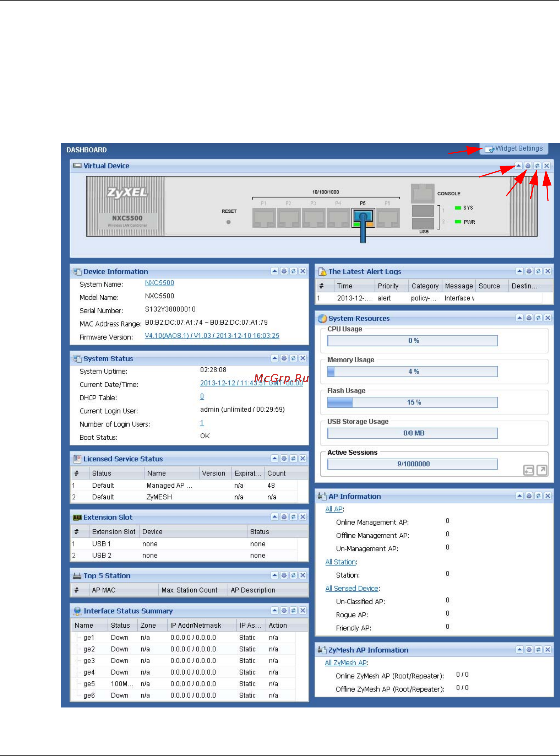560x756 pixels.
Task: Collapse the Top 5 Station widget
Action: coord(275,575)
